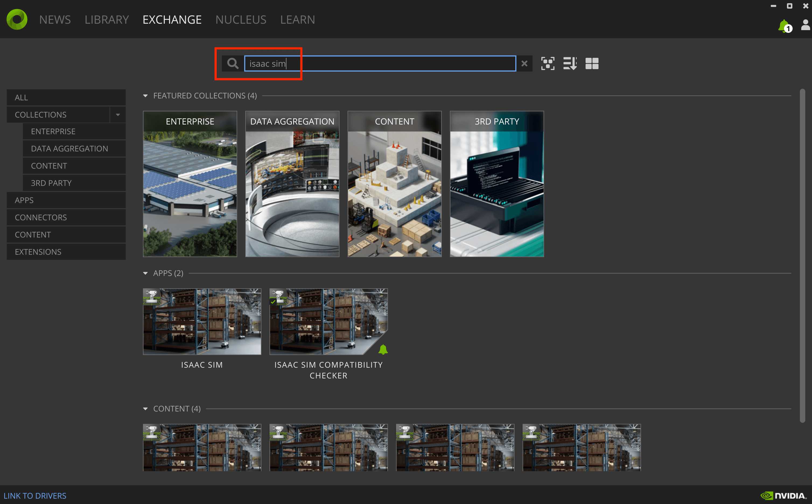
Task: Toggle the Collections dropdown arrow
Action: [118, 115]
